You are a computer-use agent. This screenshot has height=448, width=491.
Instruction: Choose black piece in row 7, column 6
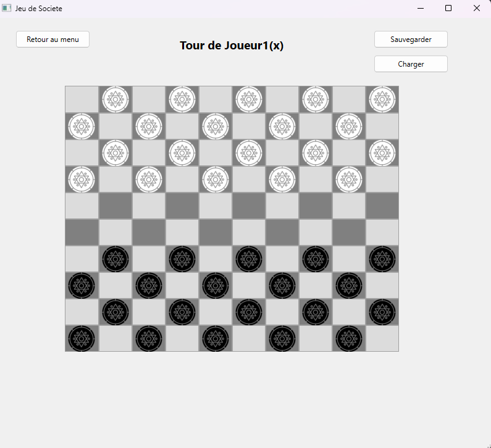click(x=249, y=259)
